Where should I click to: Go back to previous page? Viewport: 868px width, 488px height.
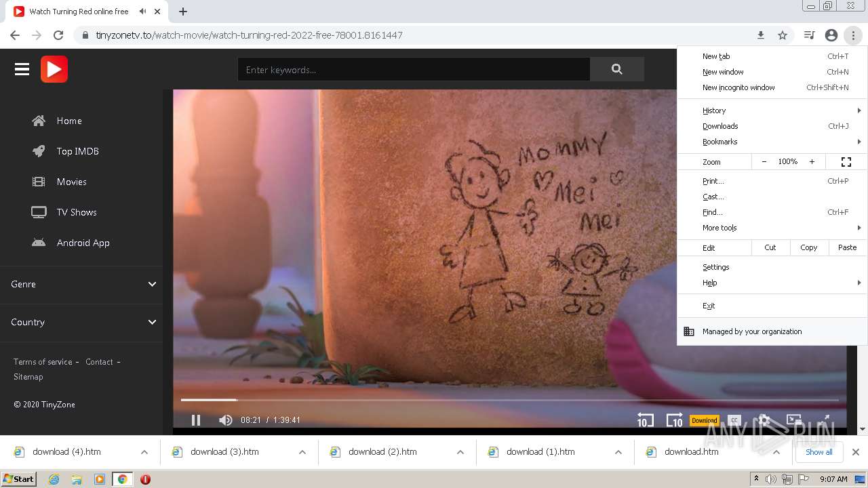(x=15, y=35)
